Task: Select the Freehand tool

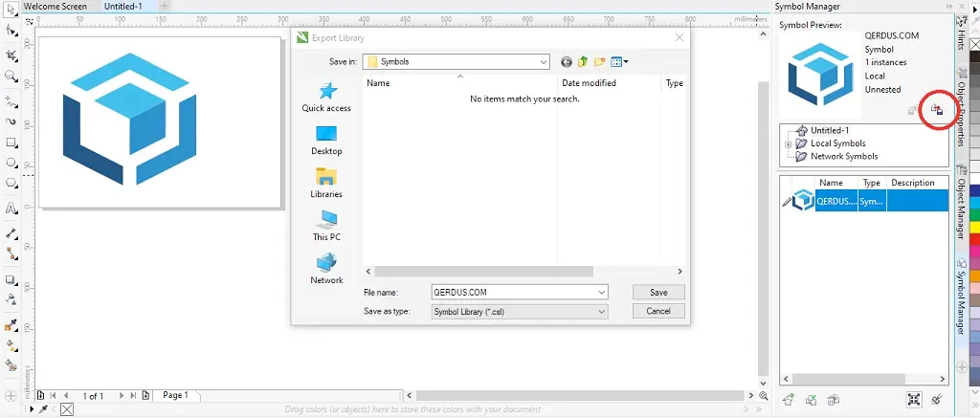Action: pos(11,101)
